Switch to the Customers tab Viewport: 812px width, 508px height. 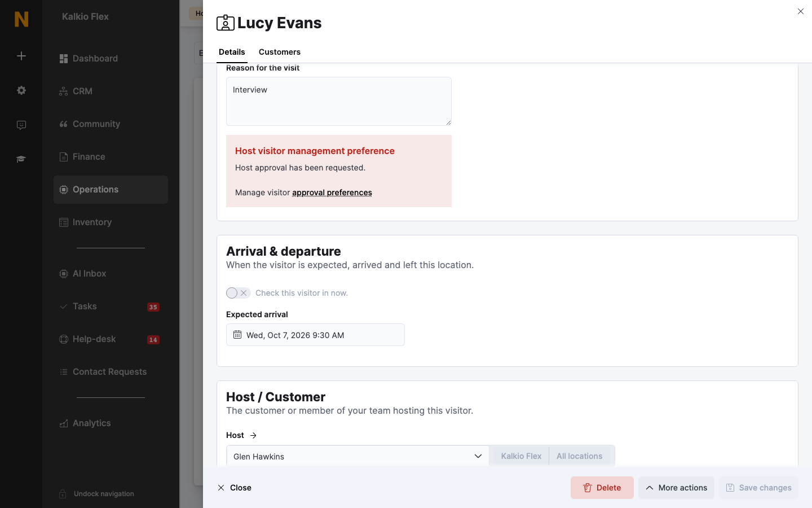pyautogui.click(x=280, y=52)
